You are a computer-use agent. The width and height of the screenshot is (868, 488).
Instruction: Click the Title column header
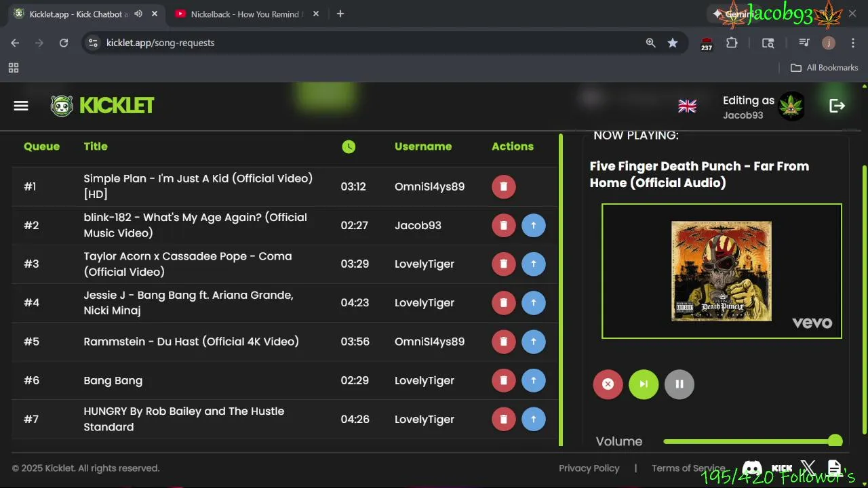96,146
